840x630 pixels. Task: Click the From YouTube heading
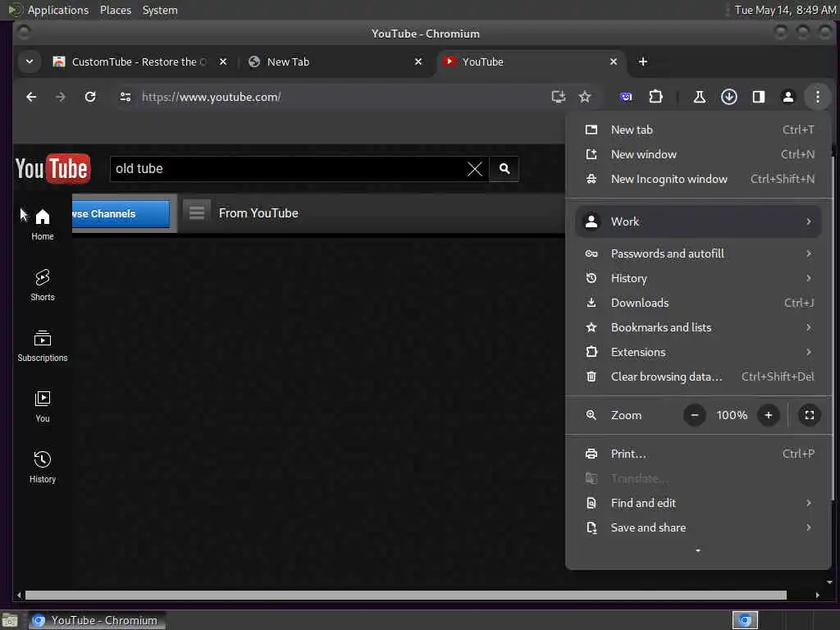(x=258, y=213)
